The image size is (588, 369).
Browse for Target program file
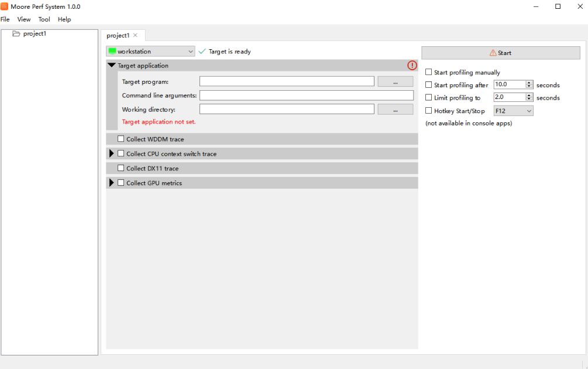click(x=395, y=81)
